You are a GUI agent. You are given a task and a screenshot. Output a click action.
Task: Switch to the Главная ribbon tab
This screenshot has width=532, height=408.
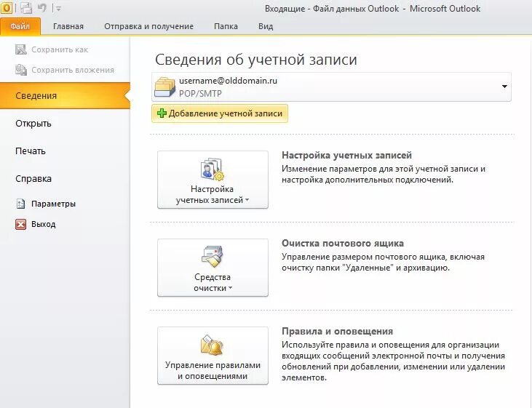point(68,26)
